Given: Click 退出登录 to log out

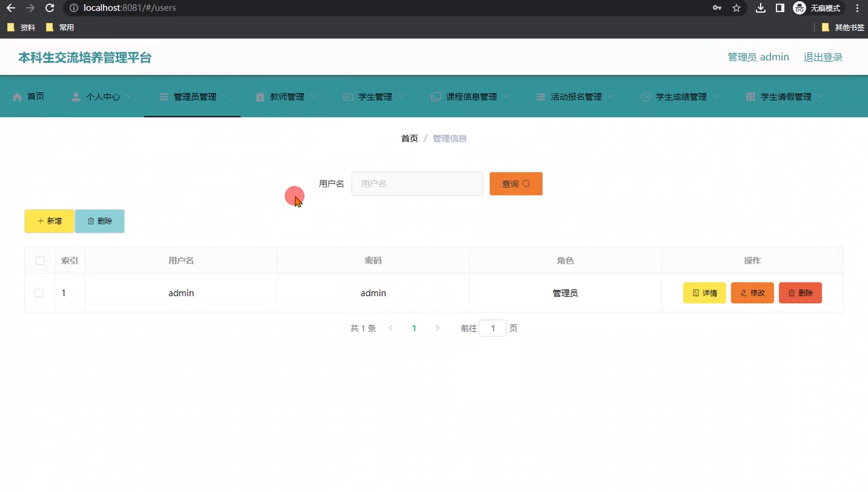Looking at the screenshot, I should coord(823,57).
